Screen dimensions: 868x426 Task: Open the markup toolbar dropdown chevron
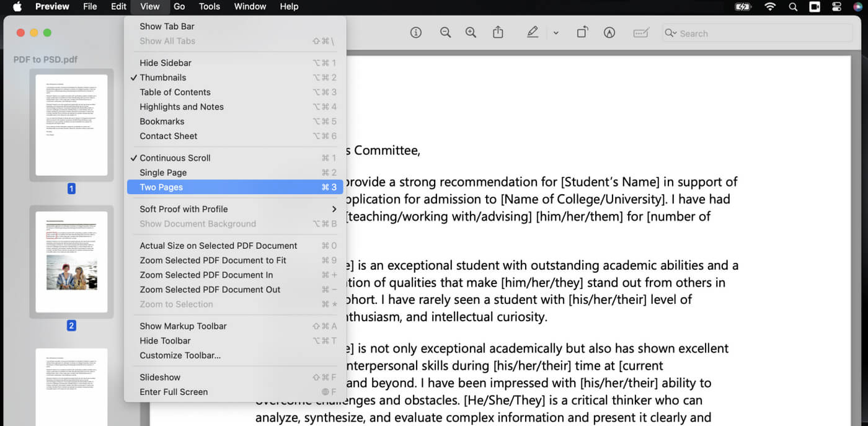556,32
